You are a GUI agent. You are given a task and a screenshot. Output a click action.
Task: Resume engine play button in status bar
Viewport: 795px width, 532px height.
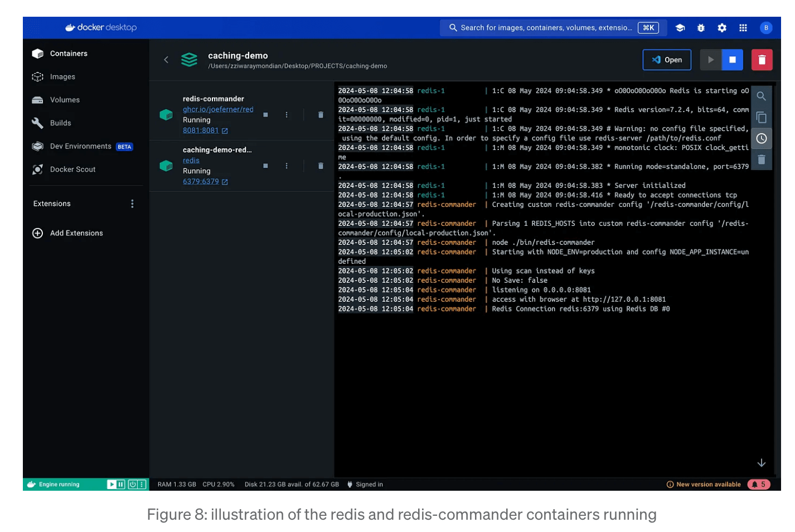112,485
